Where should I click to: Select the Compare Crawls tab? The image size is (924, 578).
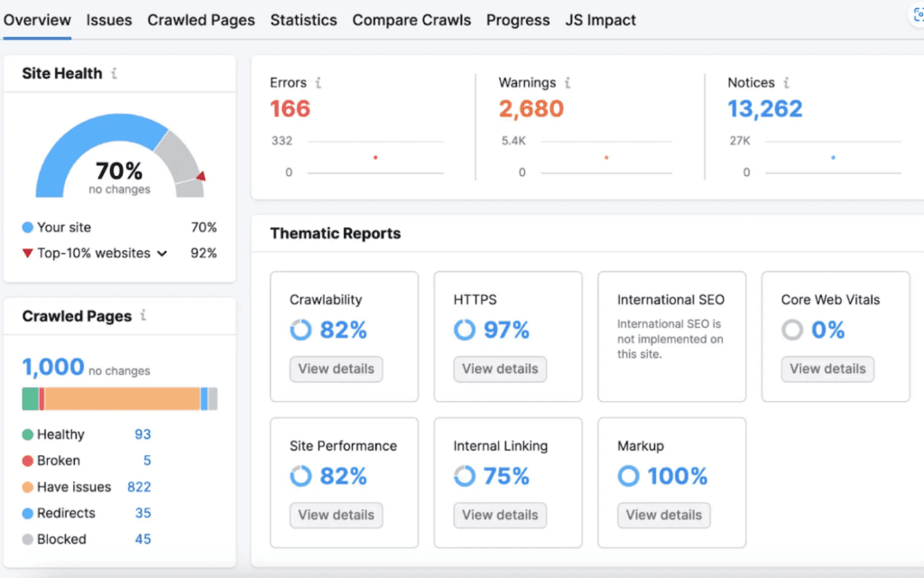[411, 20]
